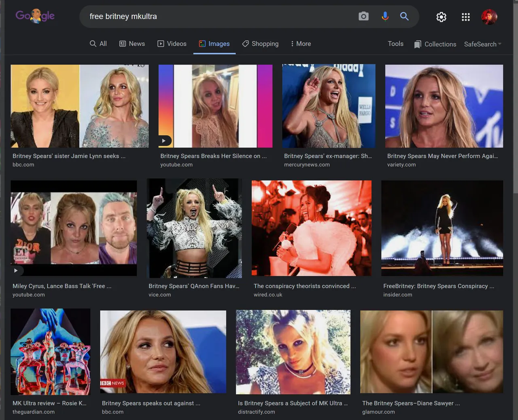Open the Google account avatar
This screenshot has height=420, width=518.
489,17
